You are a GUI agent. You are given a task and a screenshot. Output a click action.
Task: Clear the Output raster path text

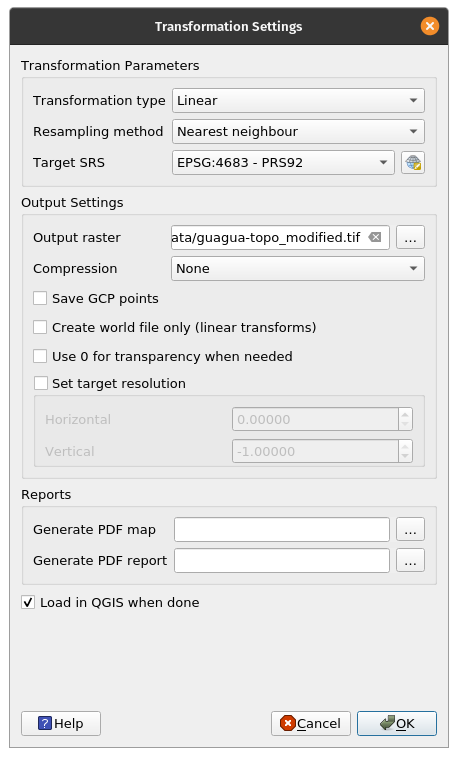pos(375,237)
